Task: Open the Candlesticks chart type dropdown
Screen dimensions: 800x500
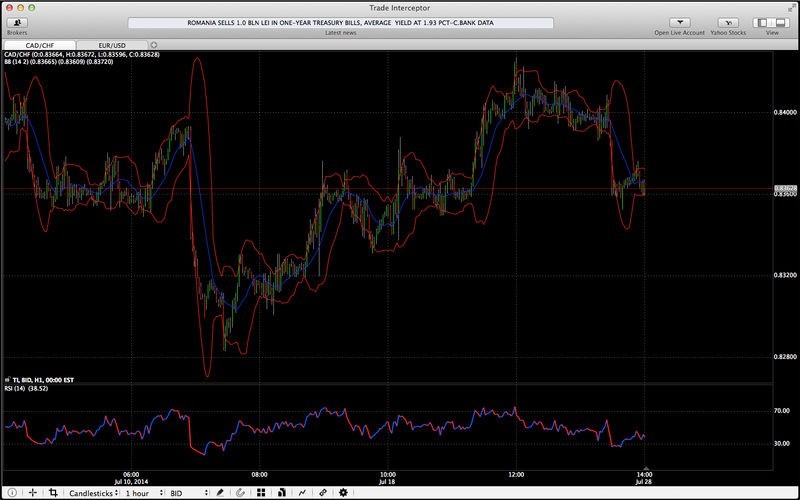Action: pyautogui.click(x=92, y=493)
